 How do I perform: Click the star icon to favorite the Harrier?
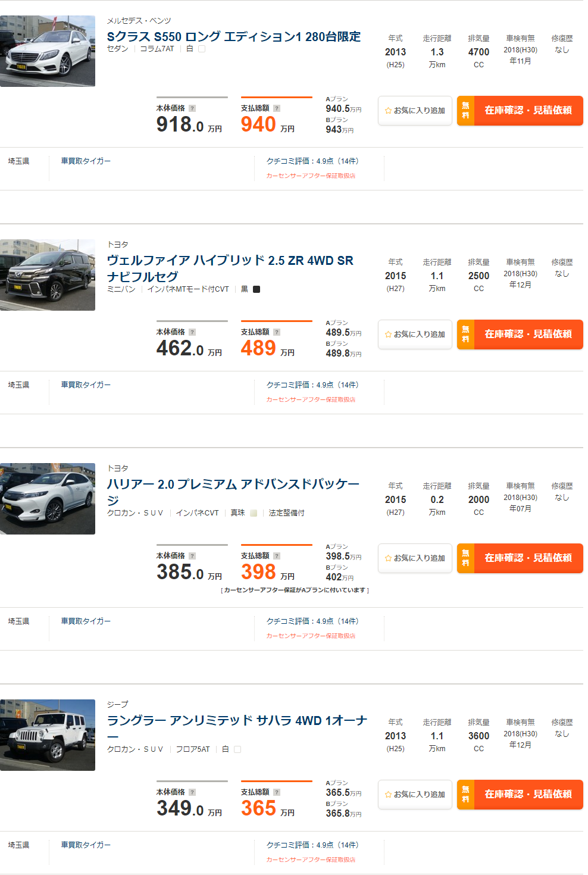tap(388, 558)
